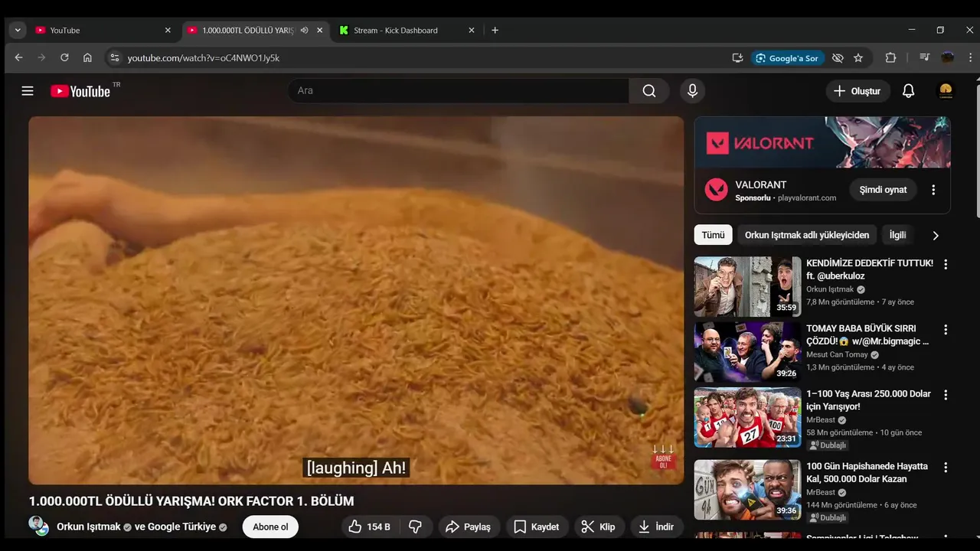Mute the tab via speaker icon

point(304,31)
